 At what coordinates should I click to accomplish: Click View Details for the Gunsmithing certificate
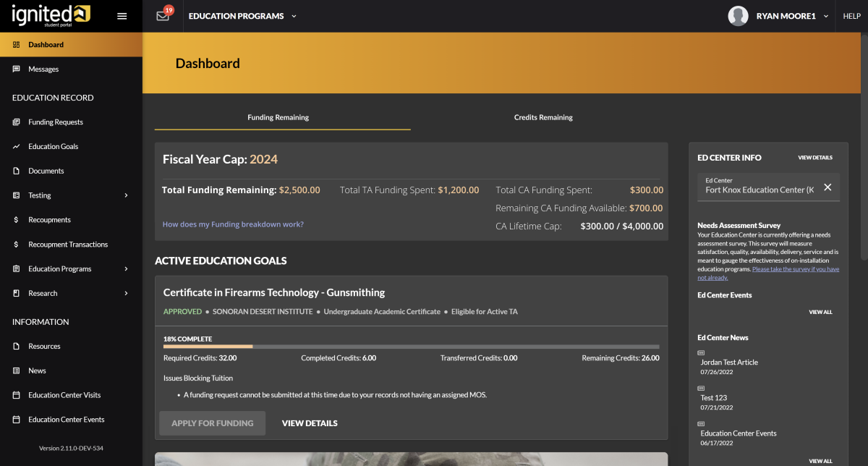coord(310,423)
